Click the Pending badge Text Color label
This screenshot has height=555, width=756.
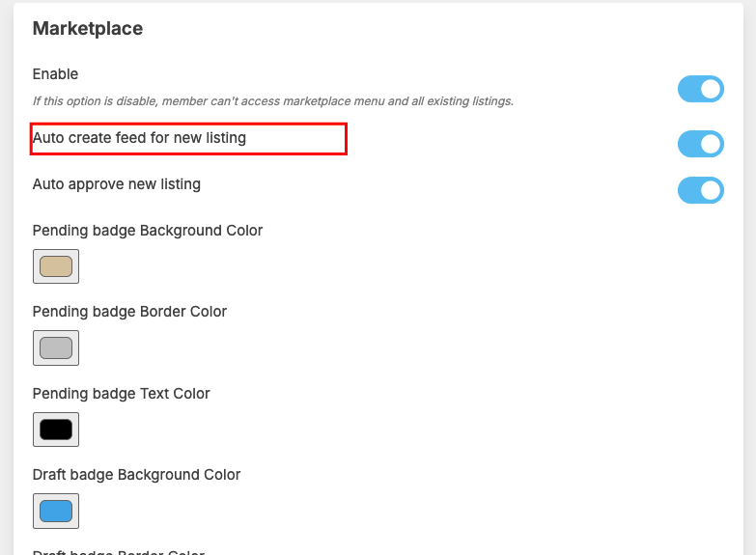click(x=121, y=394)
